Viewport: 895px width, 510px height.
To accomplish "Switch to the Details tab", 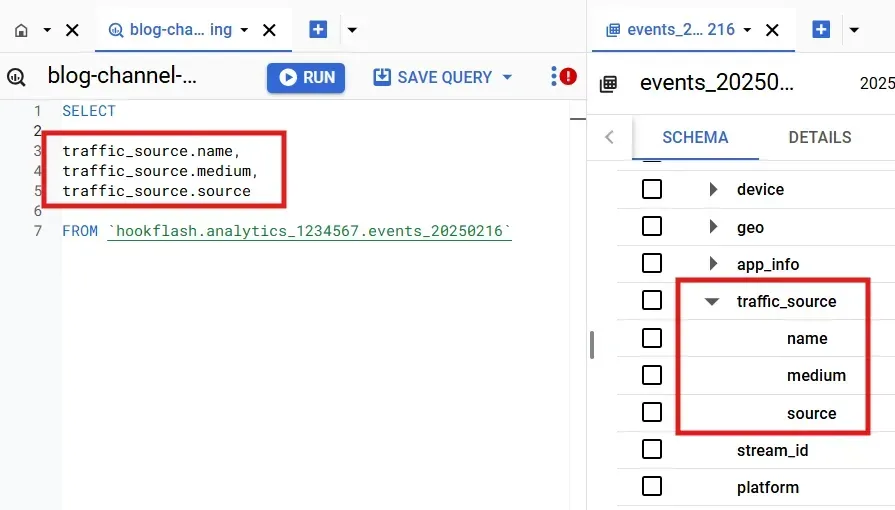I will coord(819,138).
